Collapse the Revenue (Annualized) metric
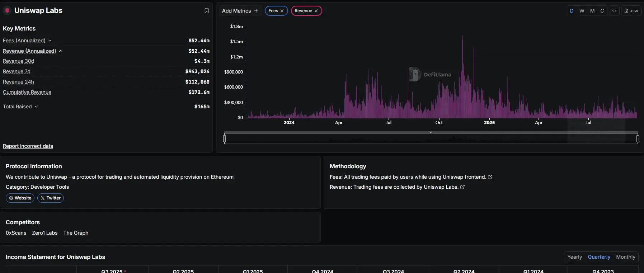 (x=61, y=51)
